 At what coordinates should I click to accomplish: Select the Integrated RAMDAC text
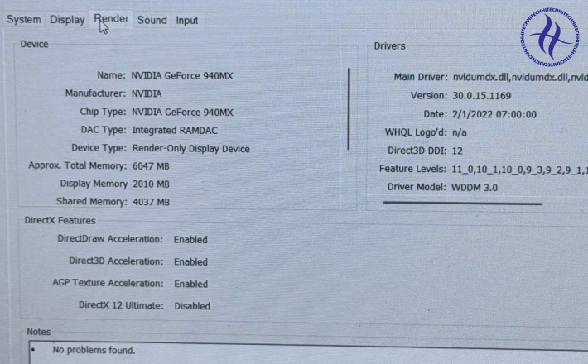click(x=175, y=131)
